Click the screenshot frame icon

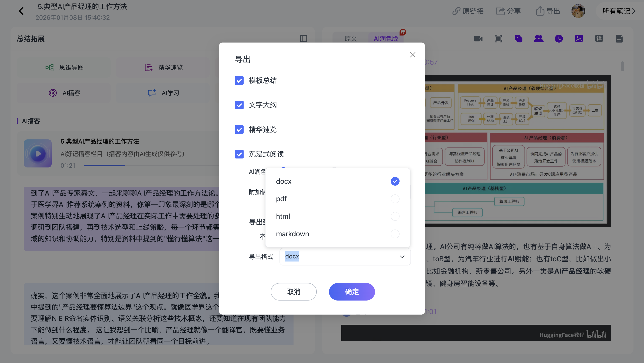[498, 39]
